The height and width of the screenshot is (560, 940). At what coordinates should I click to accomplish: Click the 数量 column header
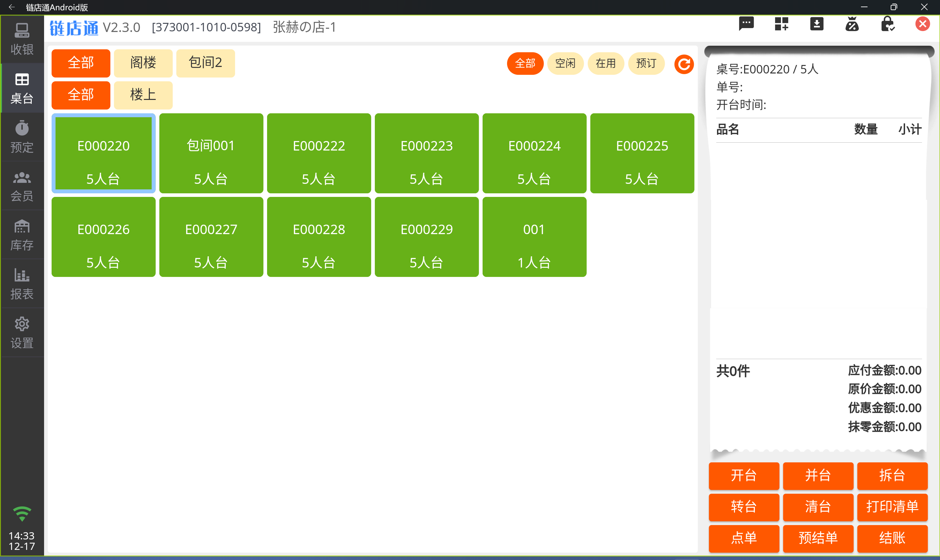[866, 129]
